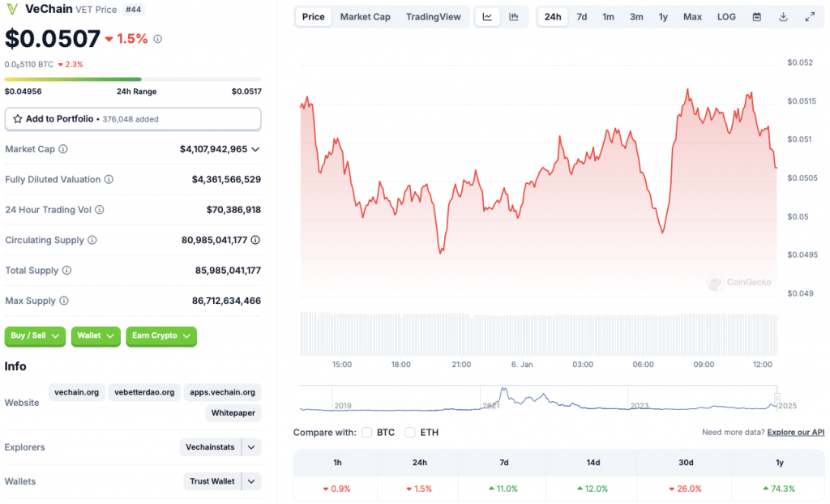This screenshot has width=830, height=504.
Task: Enable BTC comparison checkbox
Action: pyautogui.click(x=366, y=433)
